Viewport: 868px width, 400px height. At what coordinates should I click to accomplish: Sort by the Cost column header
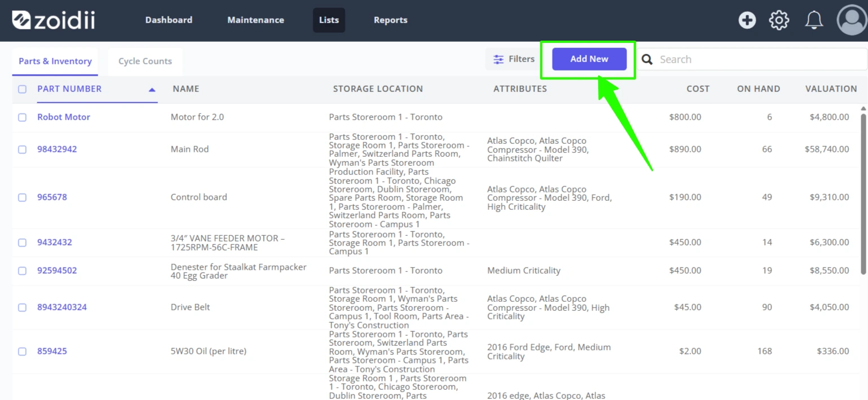click(x=698, y=89)
